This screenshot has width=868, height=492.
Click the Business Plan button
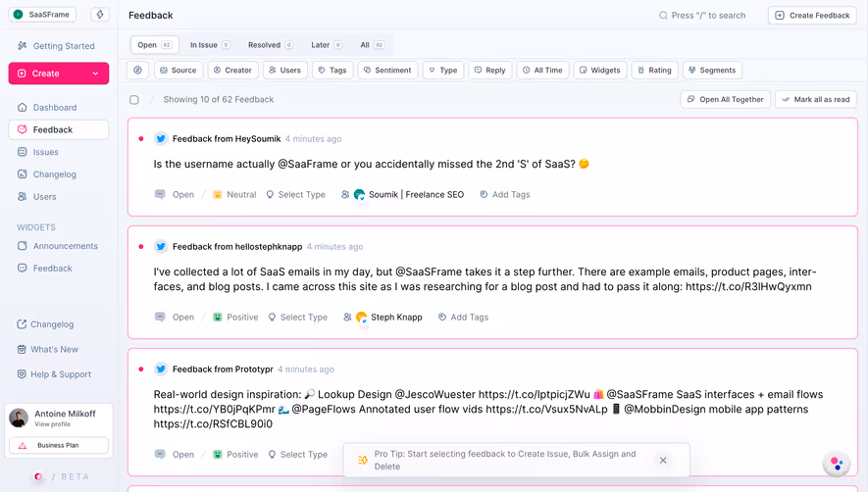59,446
